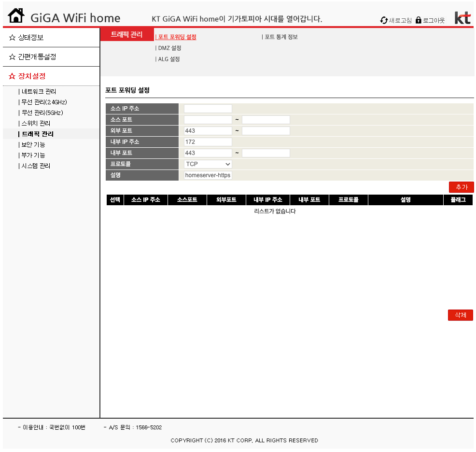This screenshot has width=476, height=452.
Task: Focus the 소스 포트 start input field
Action: click(208, 120)
